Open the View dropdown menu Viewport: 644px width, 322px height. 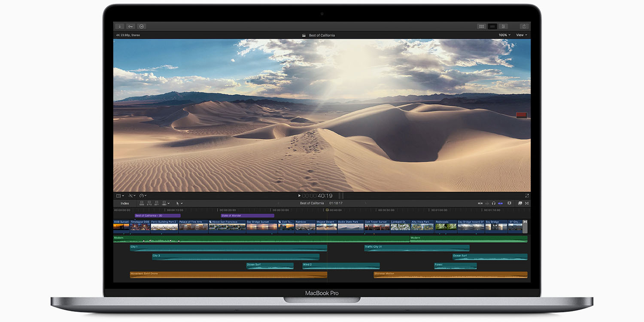point(521,35)
